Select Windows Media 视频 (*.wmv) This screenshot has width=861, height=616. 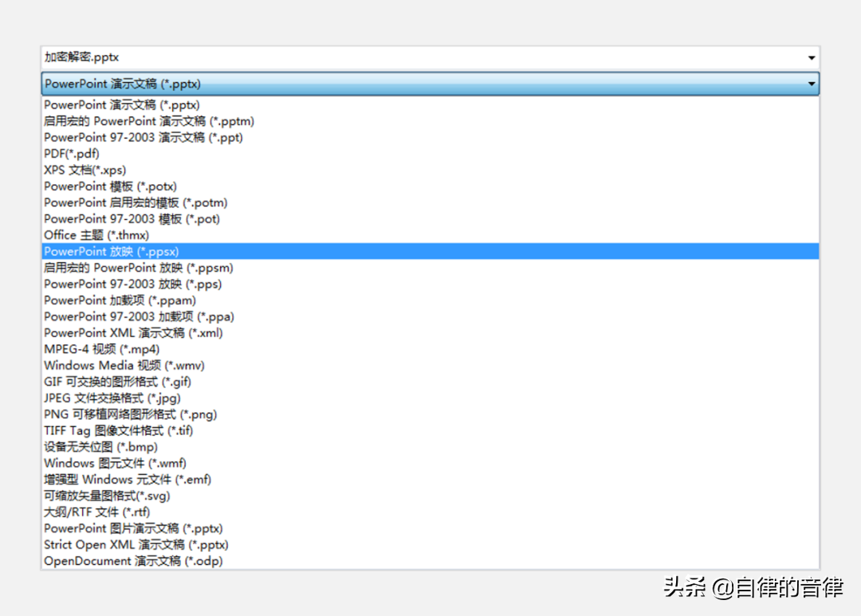point(431,366)
